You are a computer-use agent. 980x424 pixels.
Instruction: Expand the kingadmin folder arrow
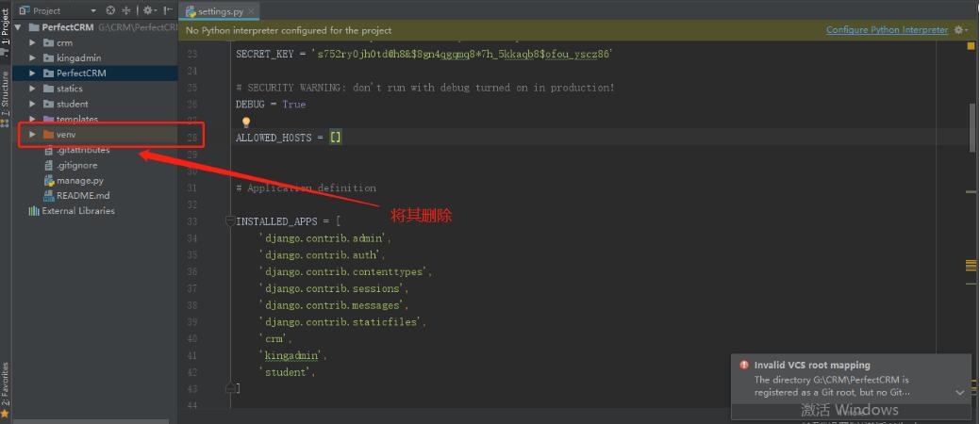32,58
